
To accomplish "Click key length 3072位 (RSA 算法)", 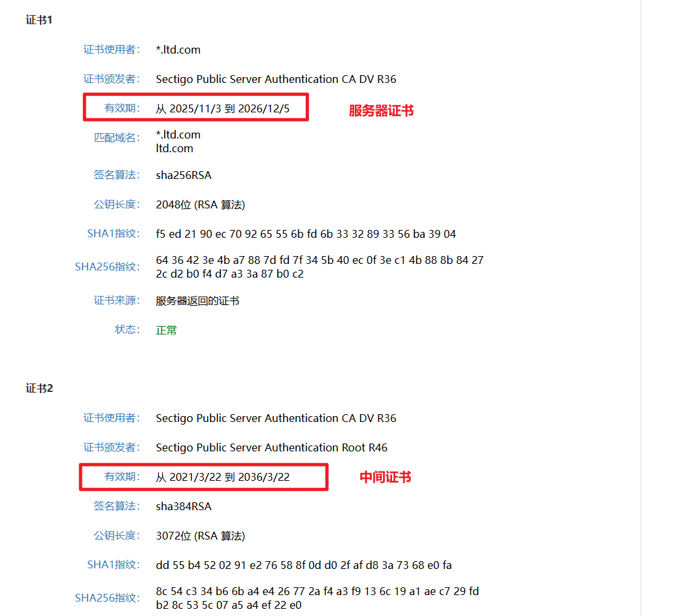I will [x=200, y=536].
